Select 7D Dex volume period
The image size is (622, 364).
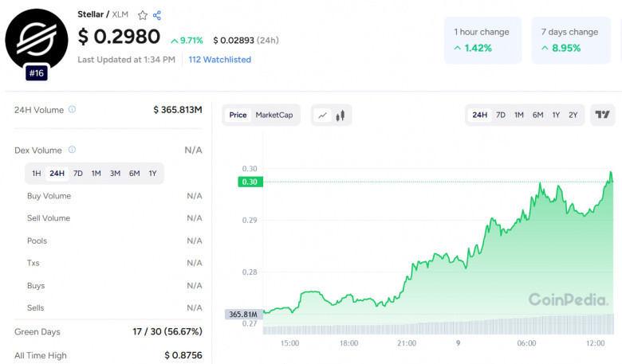tap(78, 174)
